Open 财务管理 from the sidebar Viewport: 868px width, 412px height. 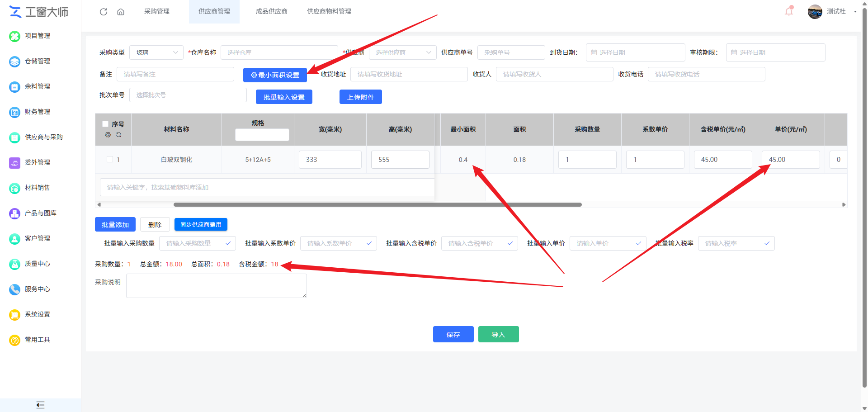tap(37, 112)
